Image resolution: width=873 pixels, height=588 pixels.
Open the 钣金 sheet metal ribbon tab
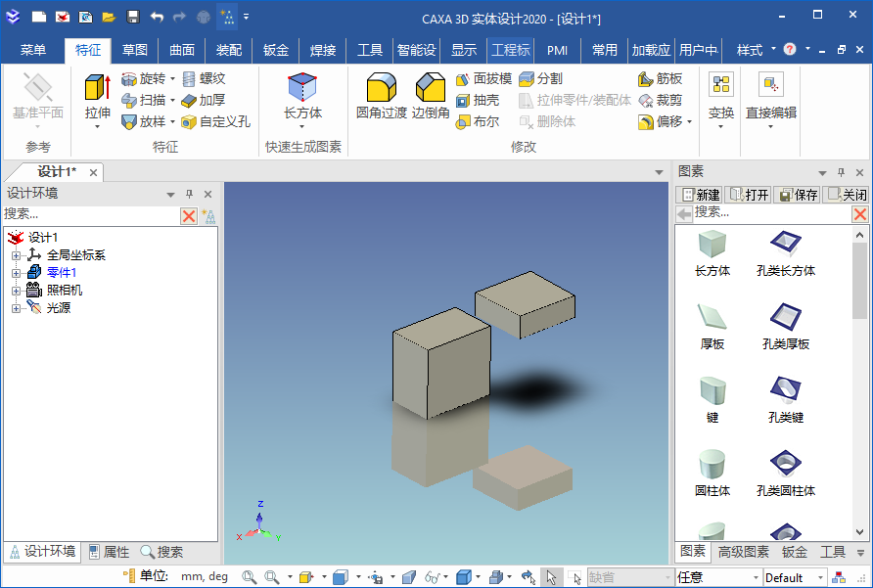pos(276,50)
